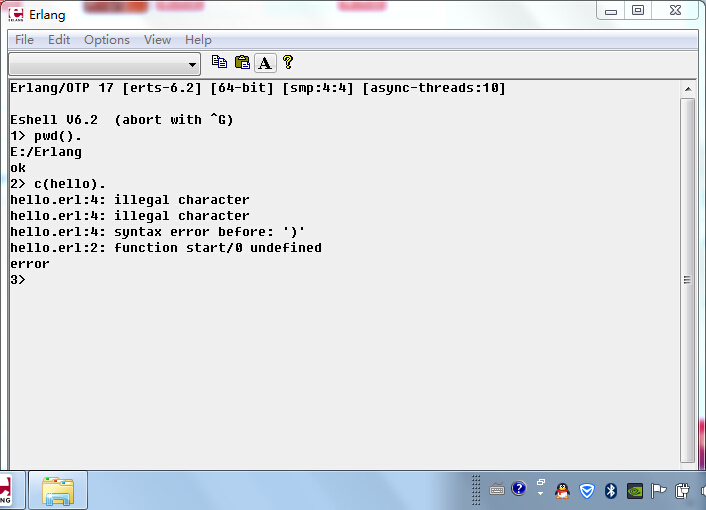Click the Bluetooth tray icon
This screenshot has width=706, height=510.
pyautogui.click(x=611, y=491)
